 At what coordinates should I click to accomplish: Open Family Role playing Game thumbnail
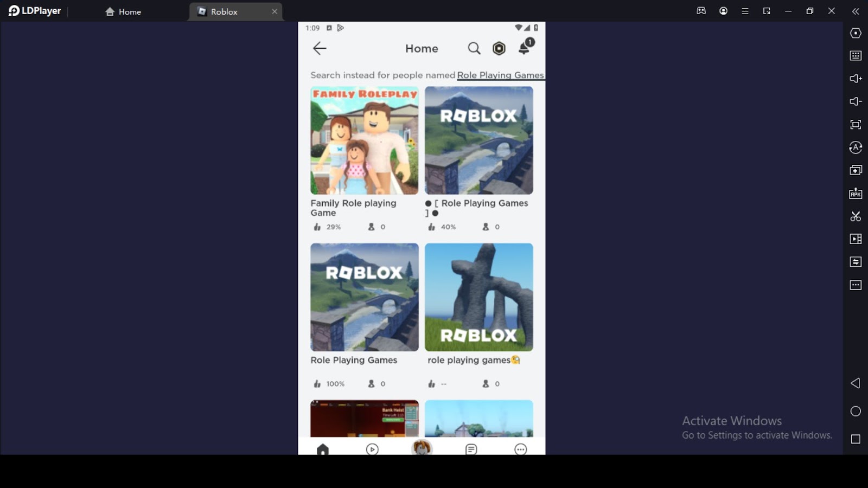coord(365,140)
